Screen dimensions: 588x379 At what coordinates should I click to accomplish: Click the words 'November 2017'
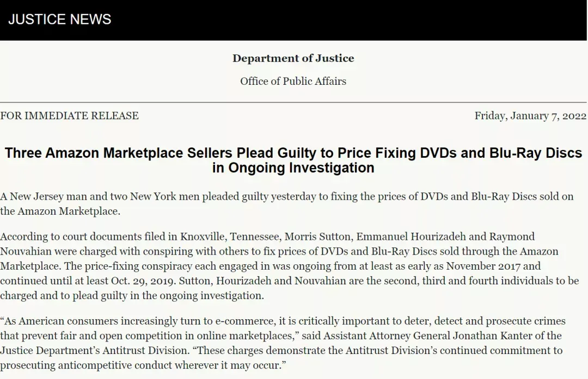point(483,266)
